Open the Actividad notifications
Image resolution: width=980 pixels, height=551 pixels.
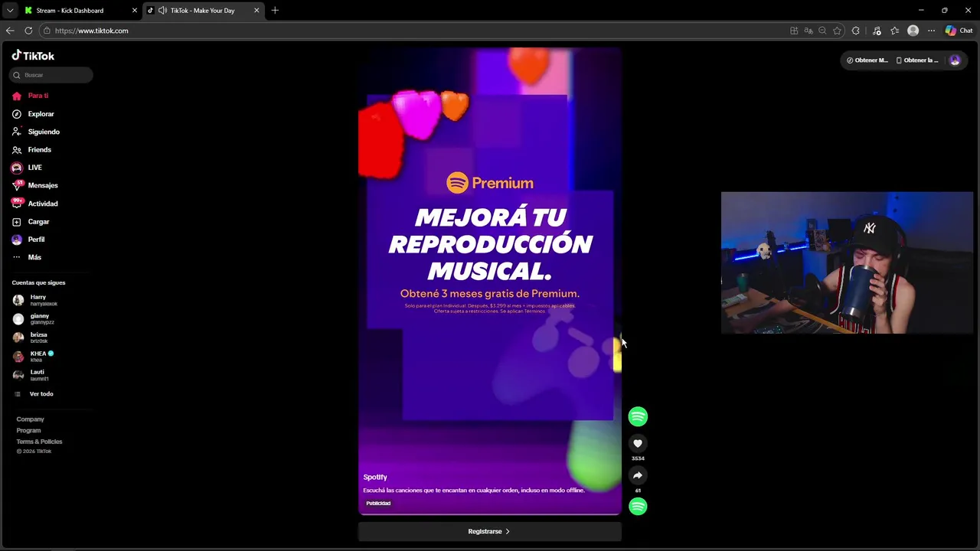[43, 204]
